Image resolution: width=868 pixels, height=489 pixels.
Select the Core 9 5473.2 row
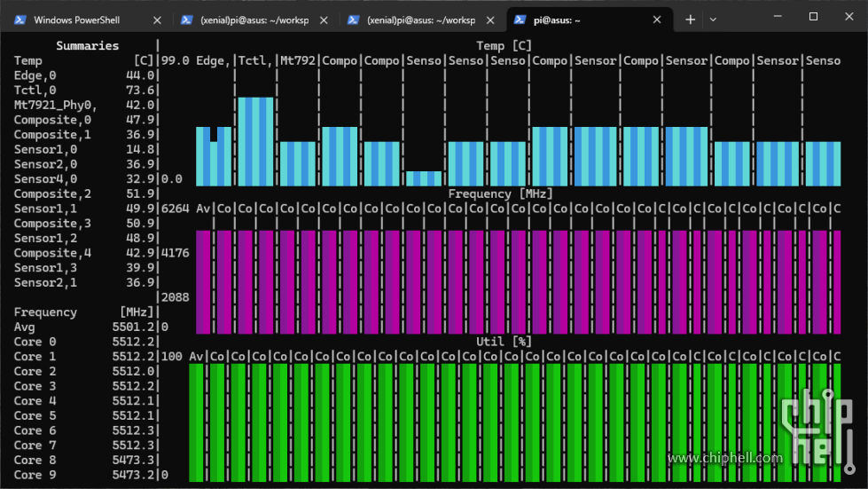pyautogui.click(x=84, y=475)
